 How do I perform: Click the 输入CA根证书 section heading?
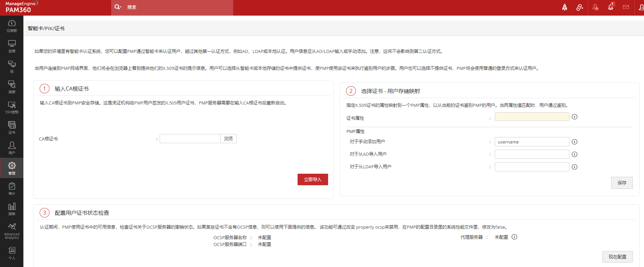point(72,89)
